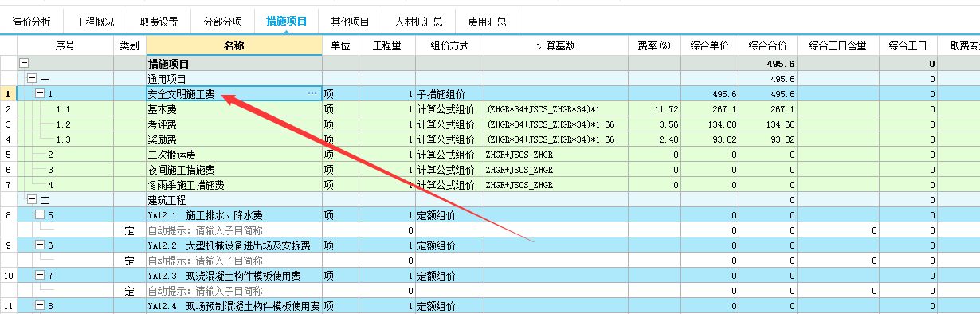Collapse item 6 大型机械设备进出场及安拆费
The height and width of the screenshot is (314, 980).
[x=40, y=245]
